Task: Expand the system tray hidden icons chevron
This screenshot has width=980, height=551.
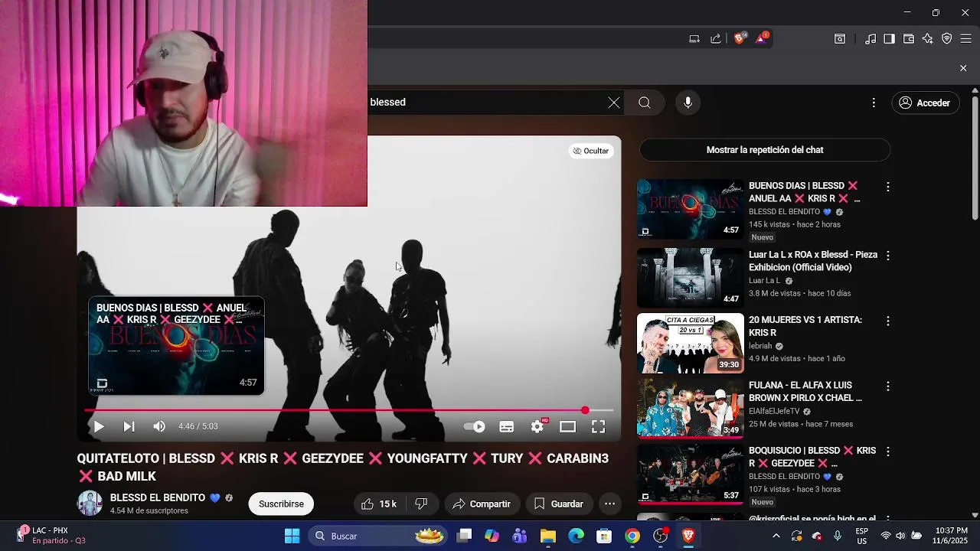Action: pos(776,536)
